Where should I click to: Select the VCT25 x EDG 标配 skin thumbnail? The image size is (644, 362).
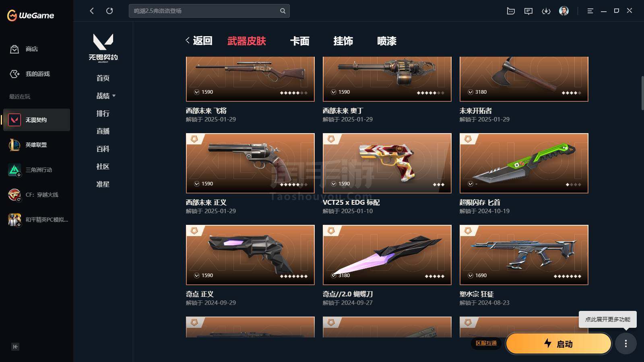click(x=387, y=163)
